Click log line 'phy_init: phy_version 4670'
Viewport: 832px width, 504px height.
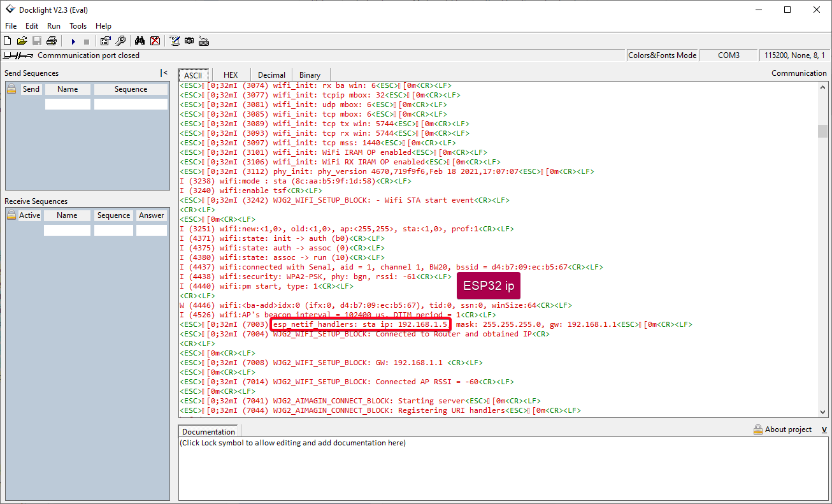click(x=387, y=171)
